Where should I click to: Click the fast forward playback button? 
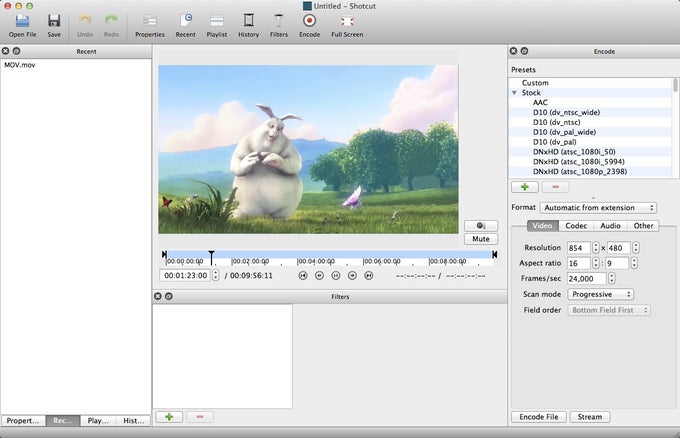point(352,275)
